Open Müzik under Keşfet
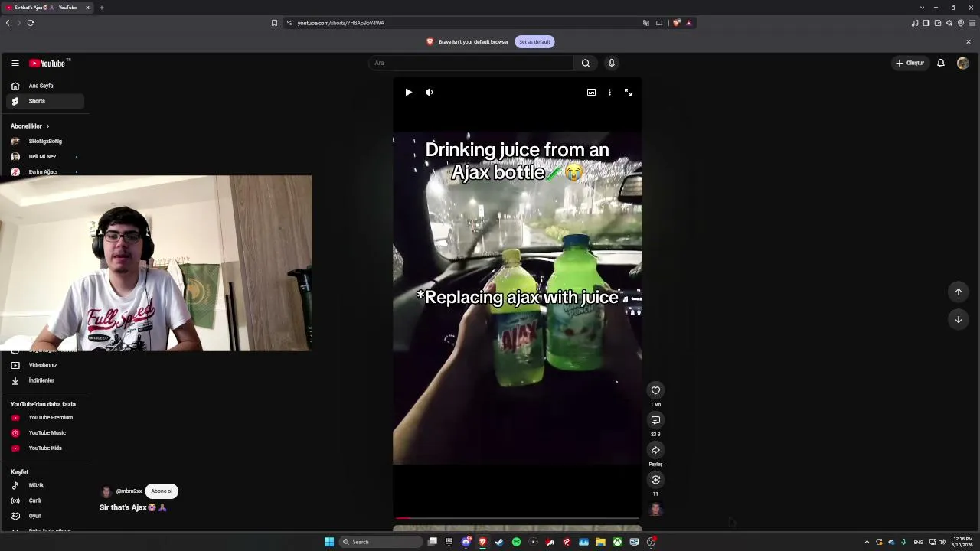 pyautogui.click(x=44, y=485)
